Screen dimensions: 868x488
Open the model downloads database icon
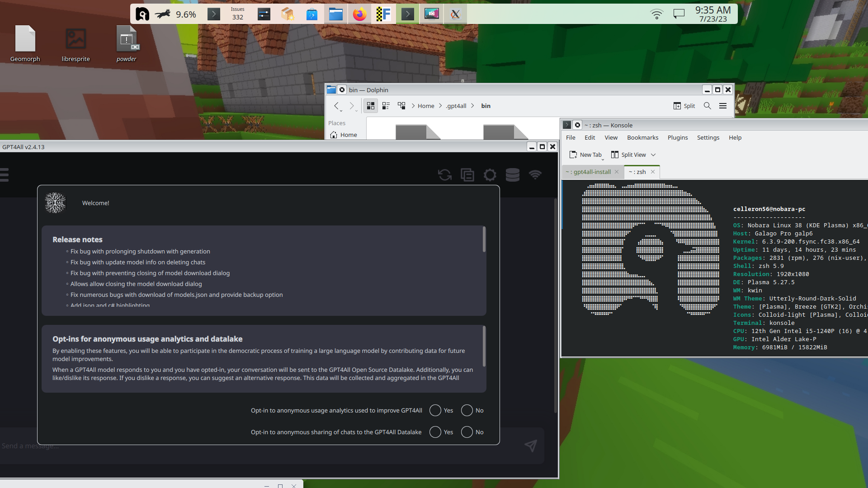513,175
